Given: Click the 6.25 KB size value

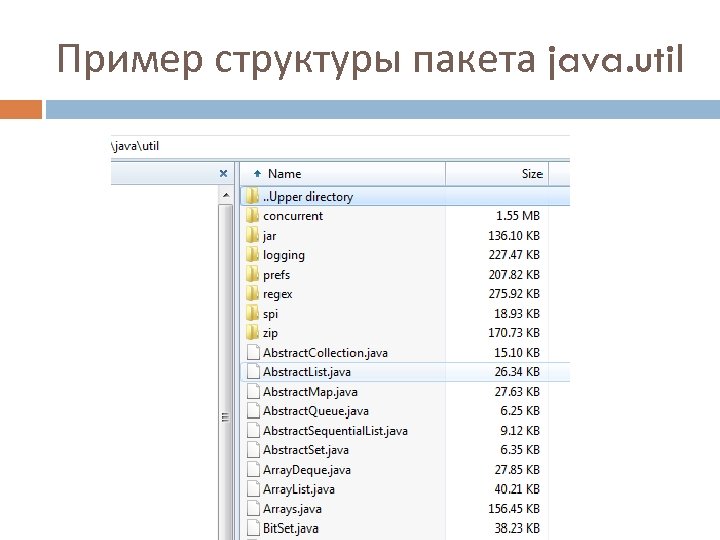Looking at the screenshot, I should pos(520,411).
